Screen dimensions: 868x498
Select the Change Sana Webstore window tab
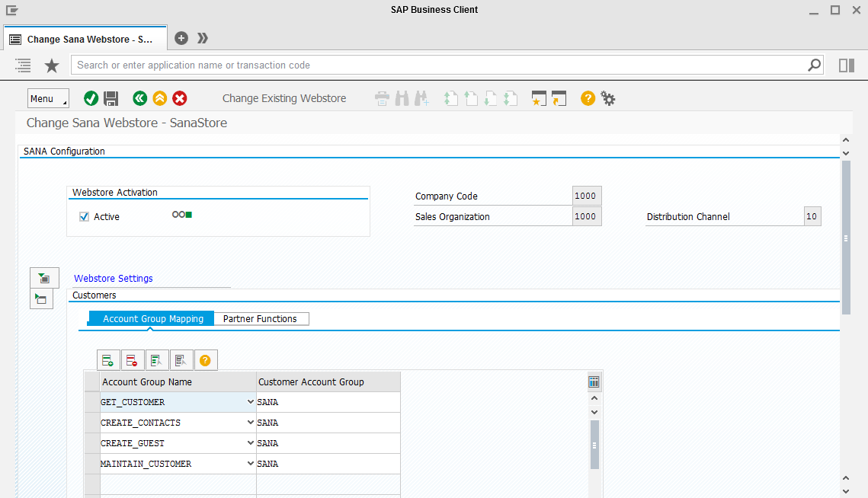[x=85, y=40]
